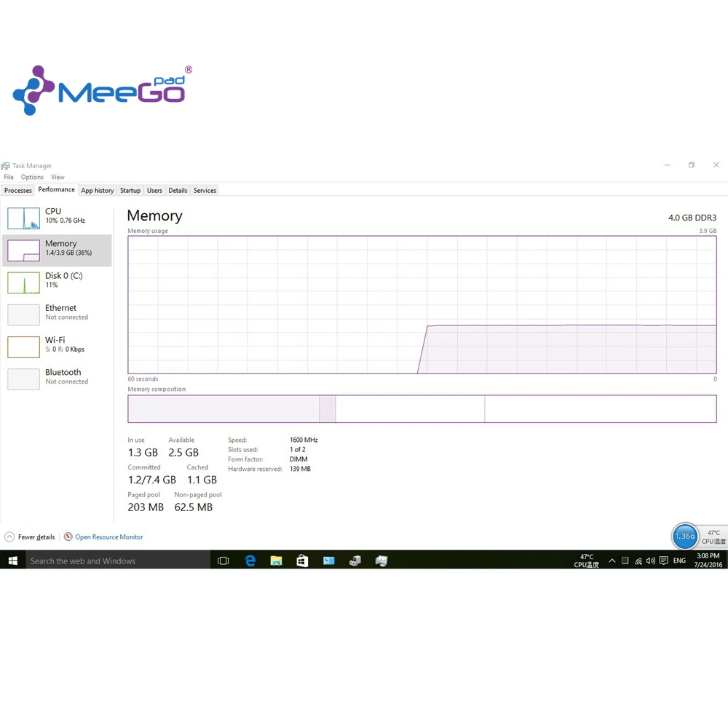Open the Options menu

click(x=32, y=177)
